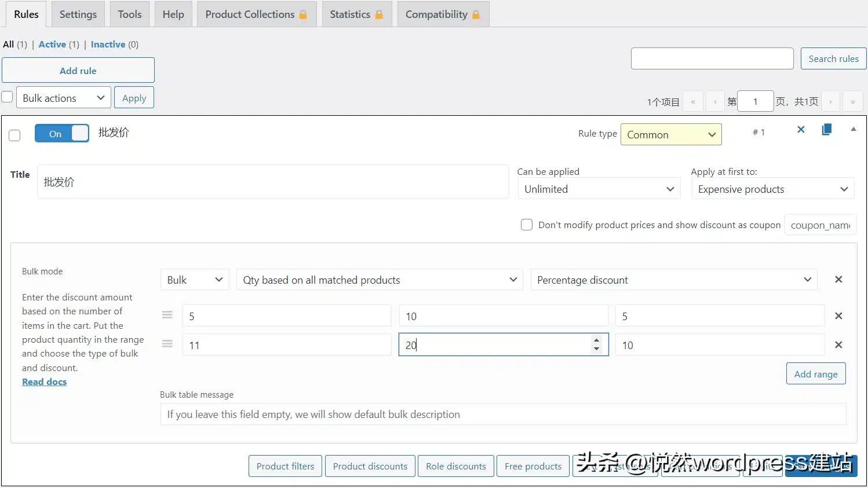Screen dimensions: 868x488
Task: Remove the Percentage discount row via its X icon
Action: point(838,280)
